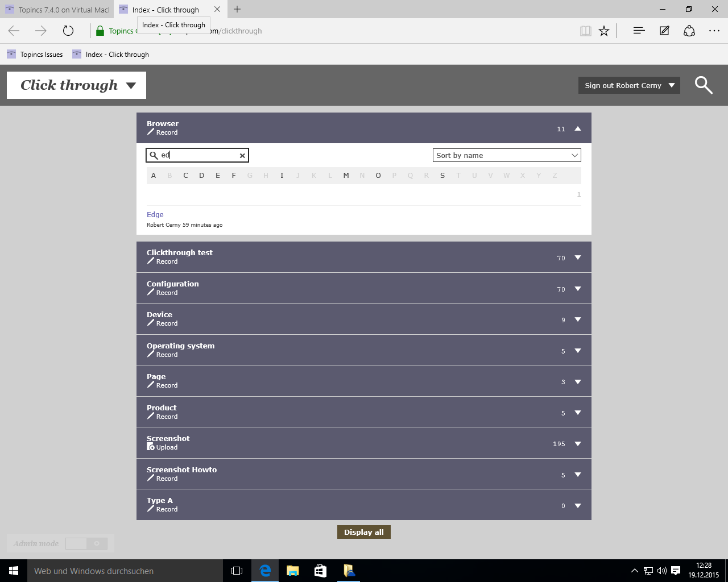Open the web note pen icon
Image resolution: width=728 pixels, height=582 pixels.
[x=664, y=31]
